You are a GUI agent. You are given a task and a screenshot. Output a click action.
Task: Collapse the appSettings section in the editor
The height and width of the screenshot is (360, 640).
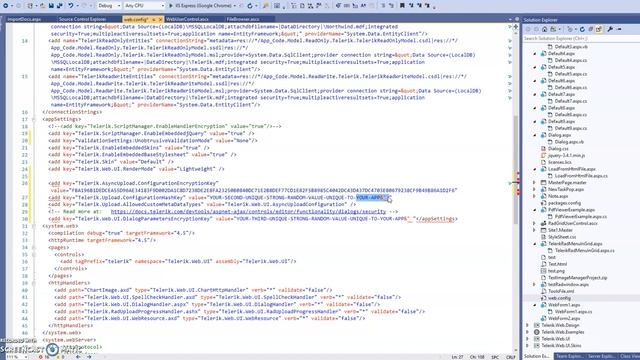[34, 119]
